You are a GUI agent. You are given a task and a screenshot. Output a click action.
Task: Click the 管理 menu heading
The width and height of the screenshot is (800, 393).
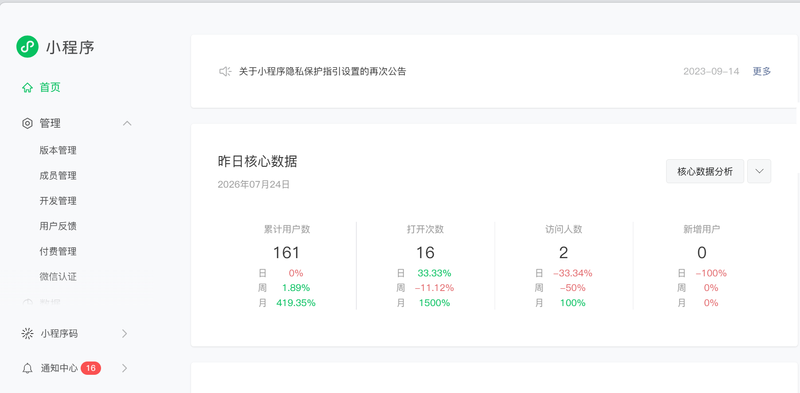(x=50, y=124)
